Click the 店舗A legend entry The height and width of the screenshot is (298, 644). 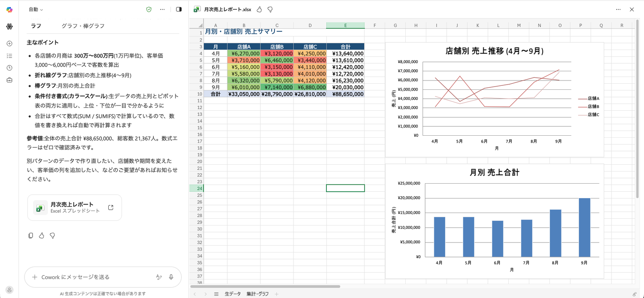589,99
